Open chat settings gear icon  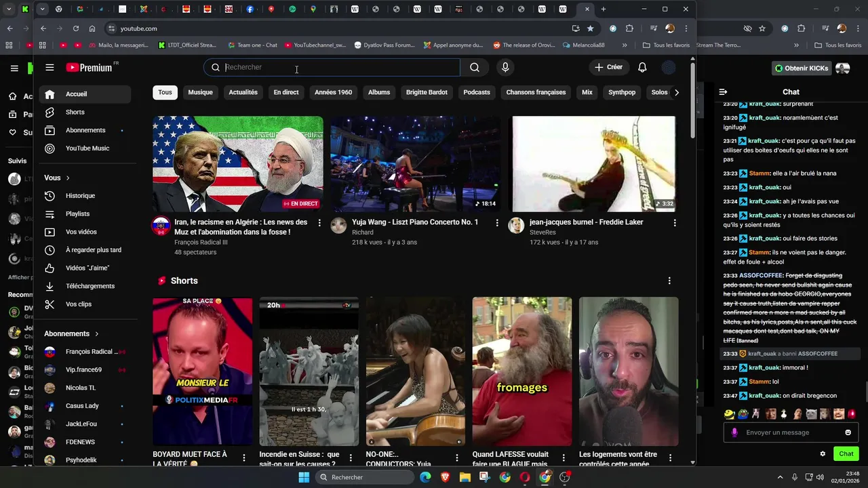[x=823, y=454]
